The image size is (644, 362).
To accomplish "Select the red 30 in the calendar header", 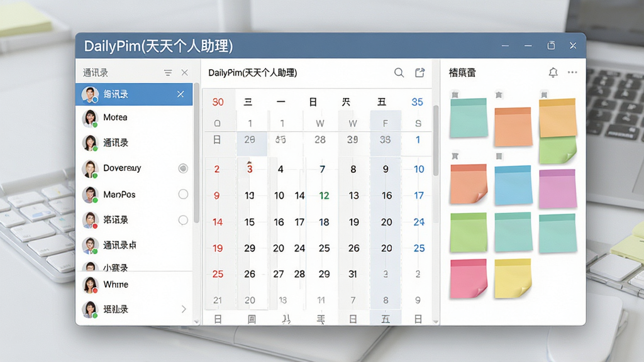I will pos(218,102).
